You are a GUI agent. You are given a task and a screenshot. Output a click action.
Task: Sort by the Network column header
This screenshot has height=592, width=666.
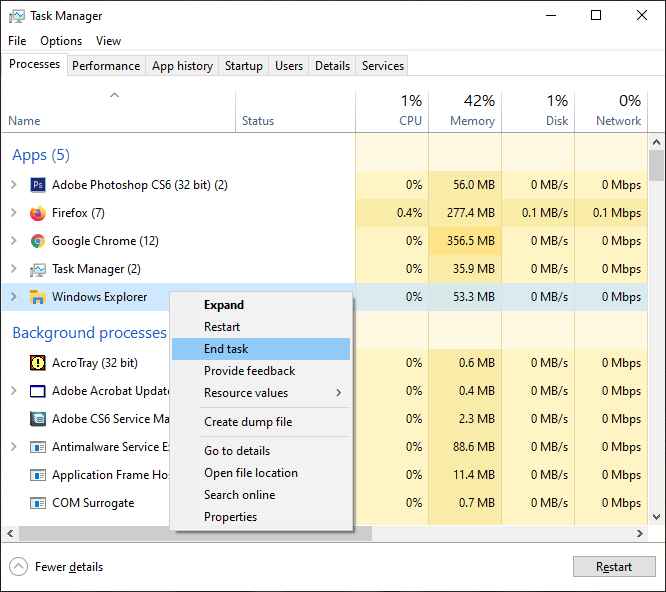click(611, 111)
